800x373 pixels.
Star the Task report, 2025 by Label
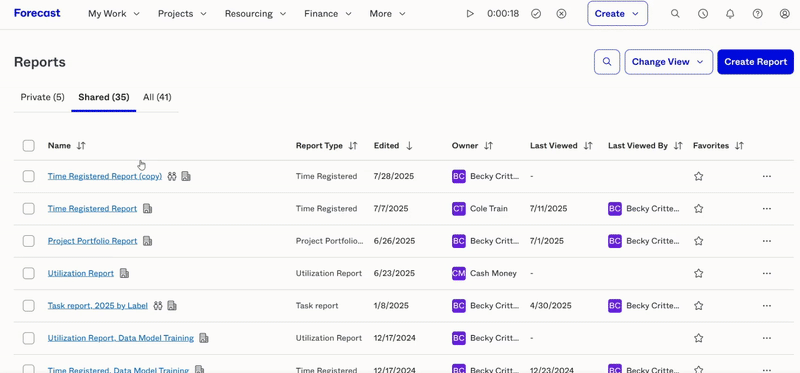point(698,306)
